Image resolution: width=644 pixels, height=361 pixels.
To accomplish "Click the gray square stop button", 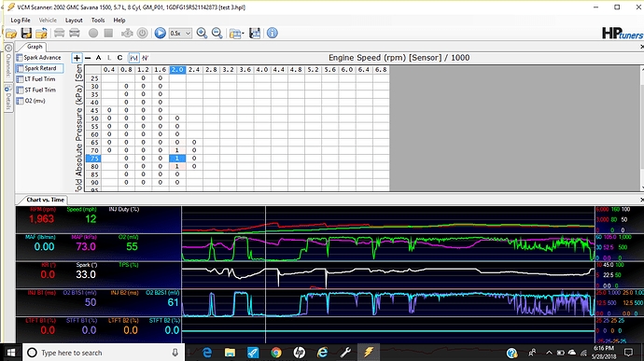I will point(108,34).
